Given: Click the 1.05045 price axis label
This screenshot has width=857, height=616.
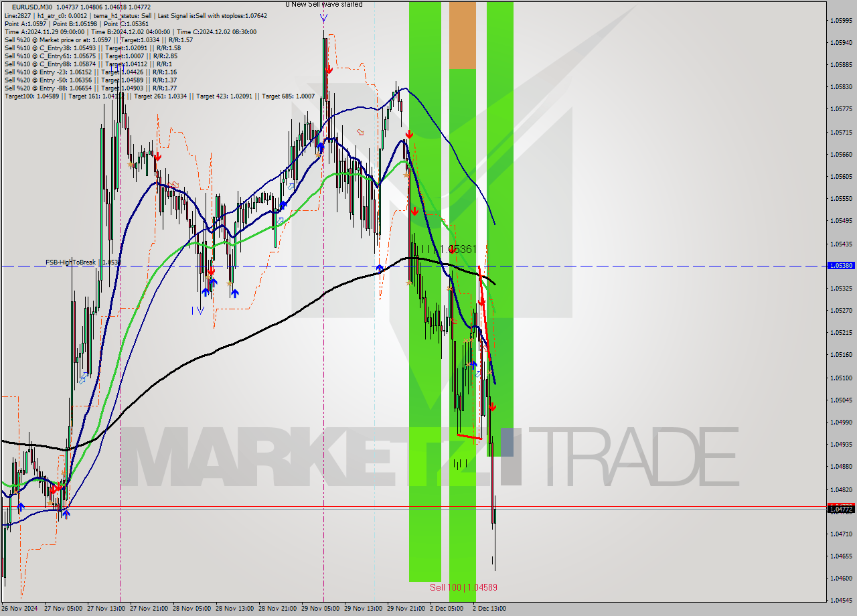Looking at the screenshot, I should [841, 400].
